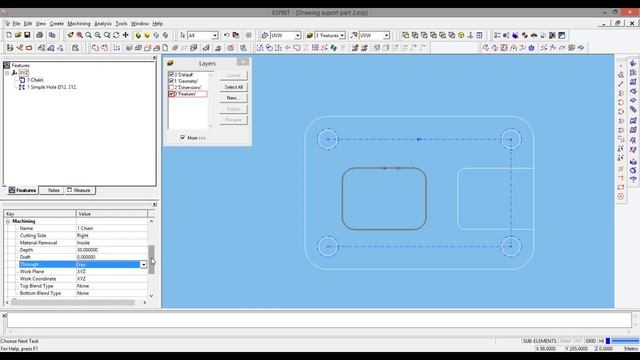
Task: Select the Depth value 30.000000 field
Action: tap(111, 250)
